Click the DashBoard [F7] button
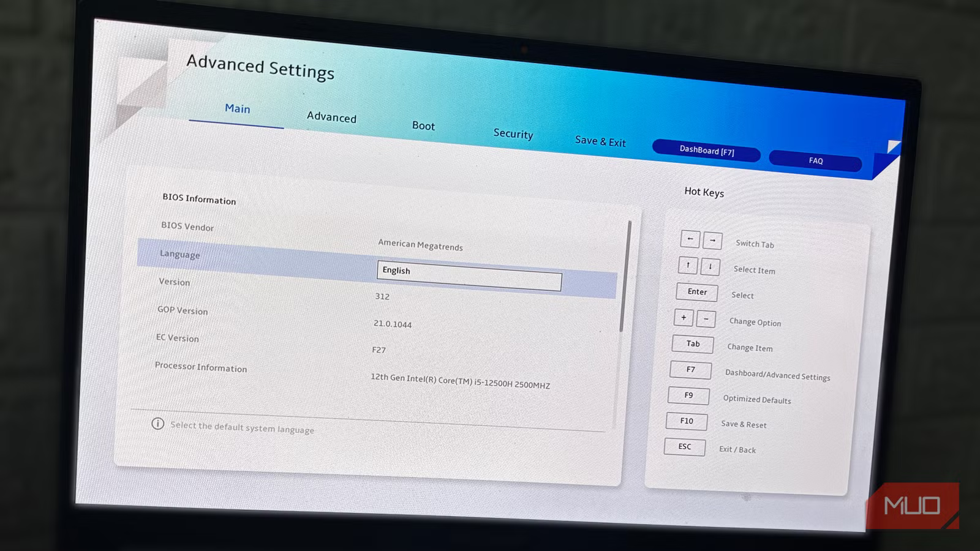This screenshot has width=980, height=551. (706, 151)
